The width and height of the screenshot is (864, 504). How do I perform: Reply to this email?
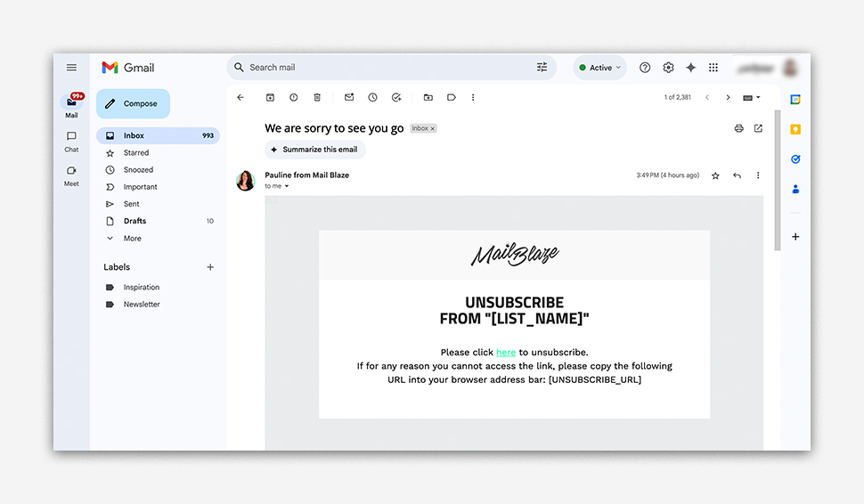737,175
